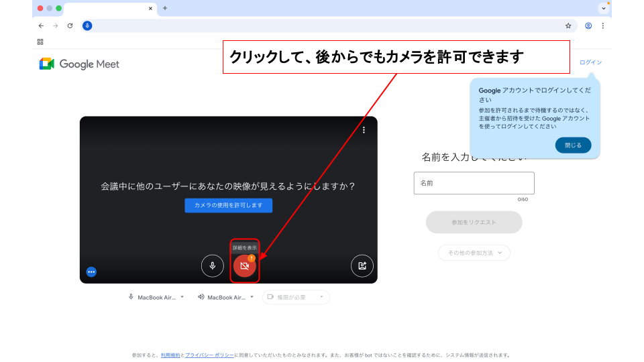The width and height of the screenshot is (644, 362).
Task: Expand the MacBook Air speaker dropdown
Action: click(226, 297)
